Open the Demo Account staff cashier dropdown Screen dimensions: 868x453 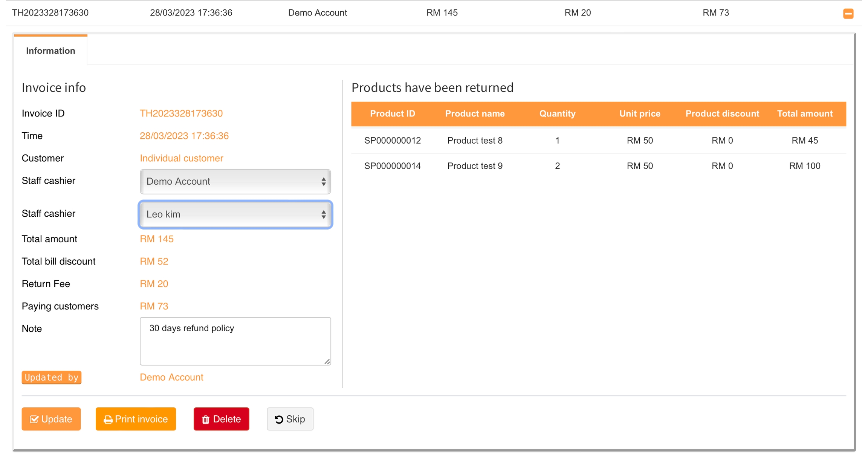235,182
